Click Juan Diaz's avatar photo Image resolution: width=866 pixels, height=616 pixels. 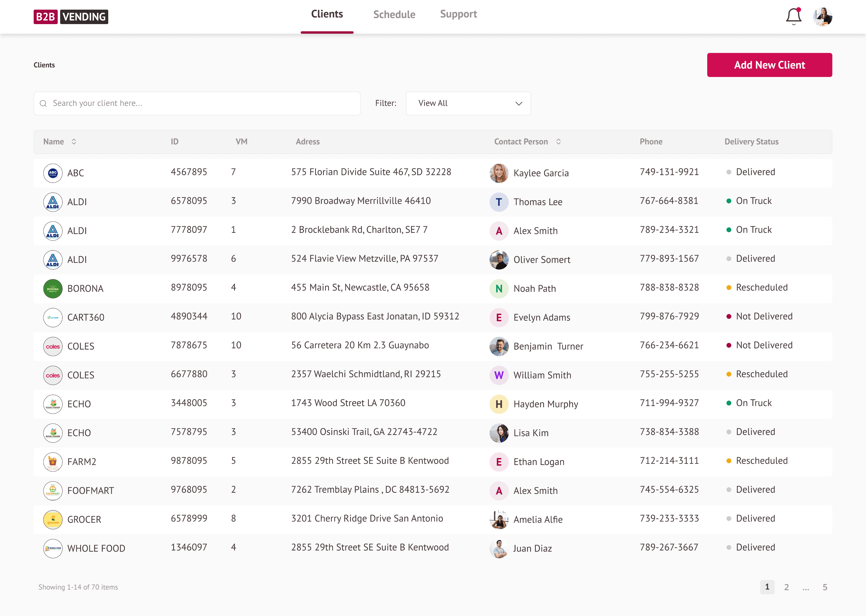[499, 549]
